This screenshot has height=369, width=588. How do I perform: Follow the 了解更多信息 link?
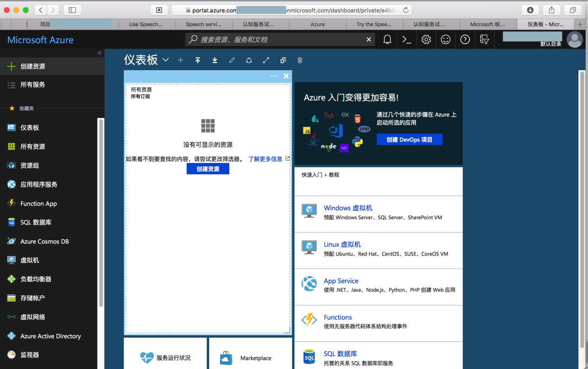[x=266, y=159]
